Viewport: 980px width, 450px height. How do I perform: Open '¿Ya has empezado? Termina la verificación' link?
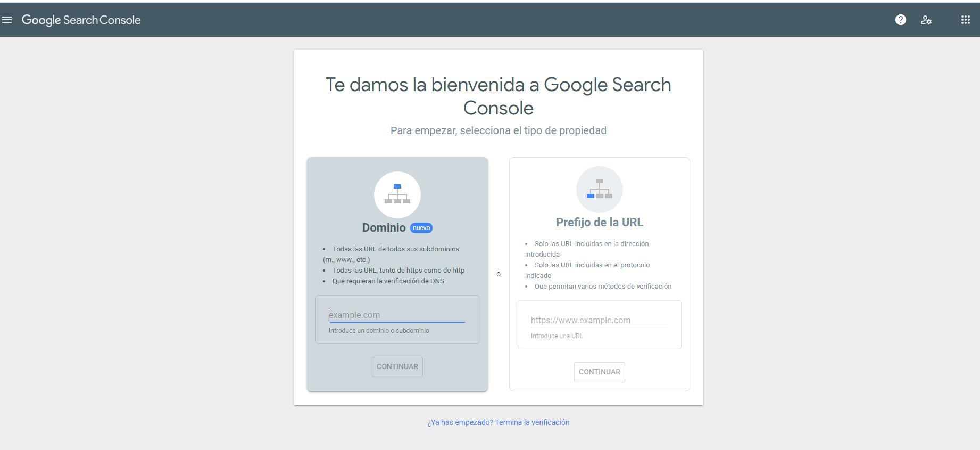[498, 422]
